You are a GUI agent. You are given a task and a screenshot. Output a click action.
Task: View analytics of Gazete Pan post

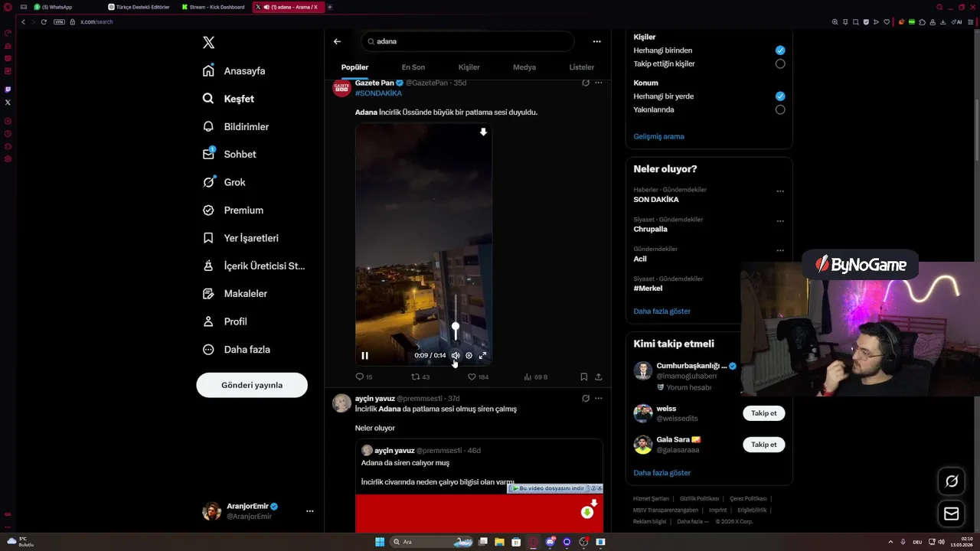tap(536, 377)
